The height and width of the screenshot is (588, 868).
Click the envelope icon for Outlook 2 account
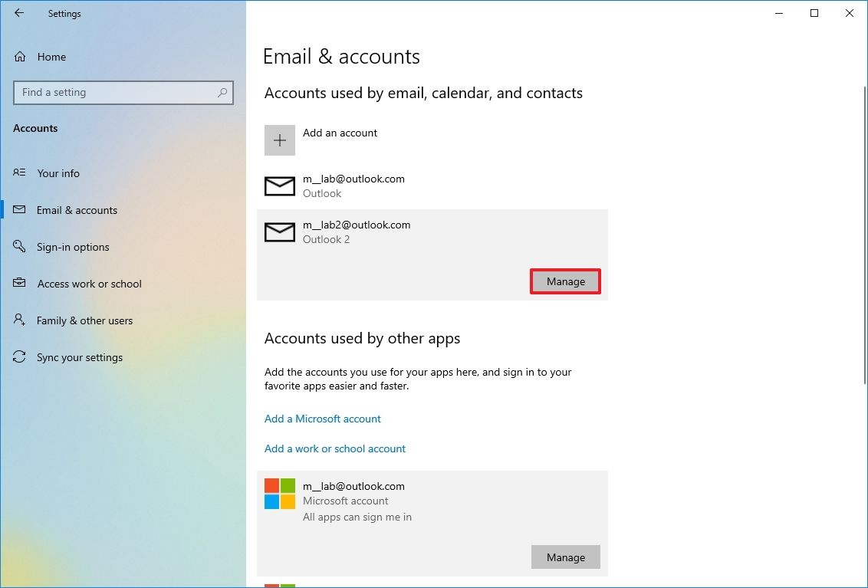tap(280, 232)
